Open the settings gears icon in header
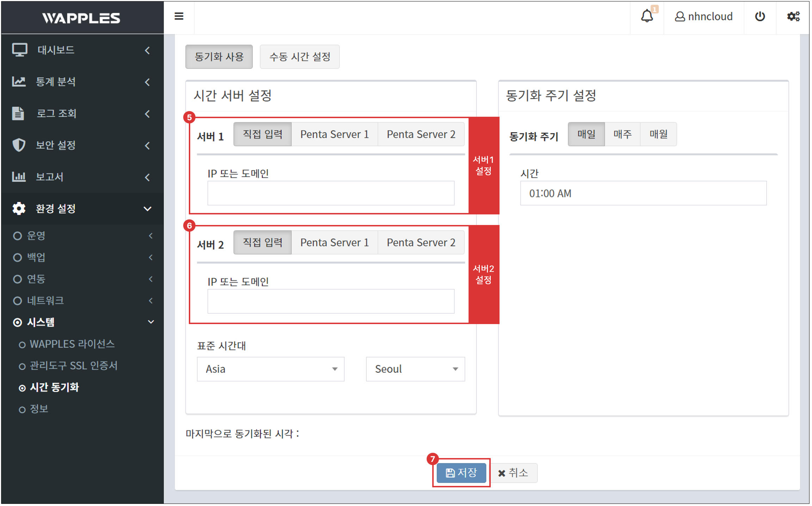Image resolution: width=812 pixels, height=506 pixels. tap(793, 16)
